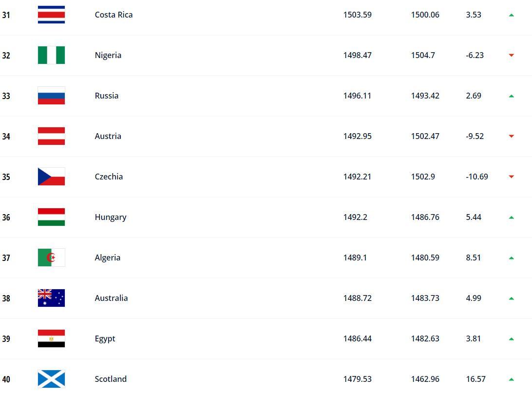Select the Russia flag thumbnail
The width and height of the screenshot is (532, 397).
click(x=51, y=96)
